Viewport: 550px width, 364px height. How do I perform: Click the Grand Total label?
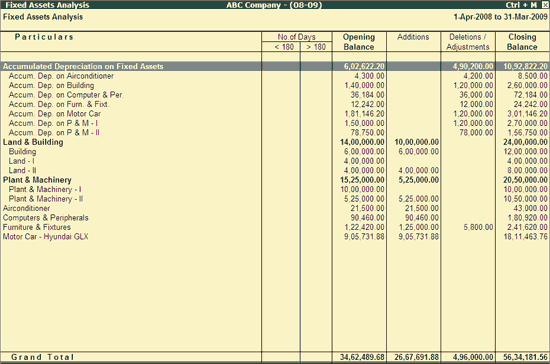(x=42, y=357)
